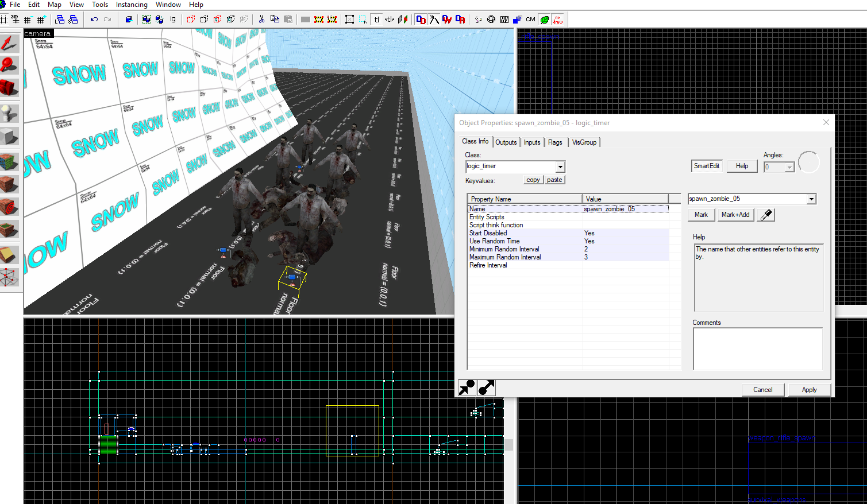
Task: Switch to the Outputs tab
Action: tap(506, 142)
